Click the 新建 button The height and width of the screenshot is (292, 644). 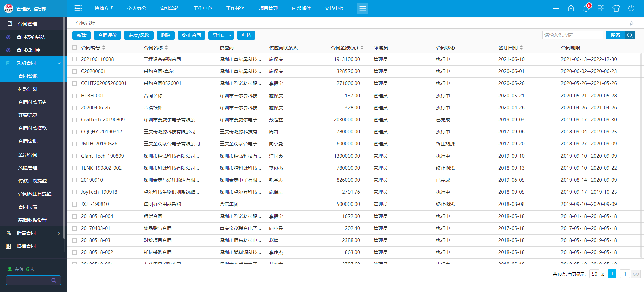click(82, 35)
